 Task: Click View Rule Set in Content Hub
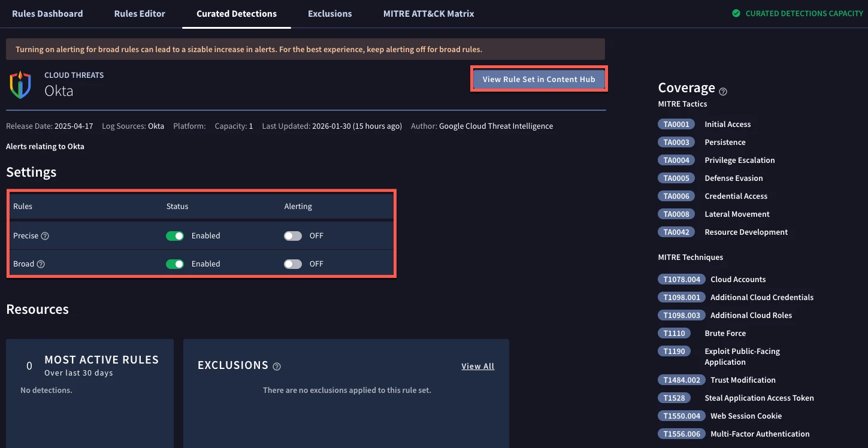[539, 79]
